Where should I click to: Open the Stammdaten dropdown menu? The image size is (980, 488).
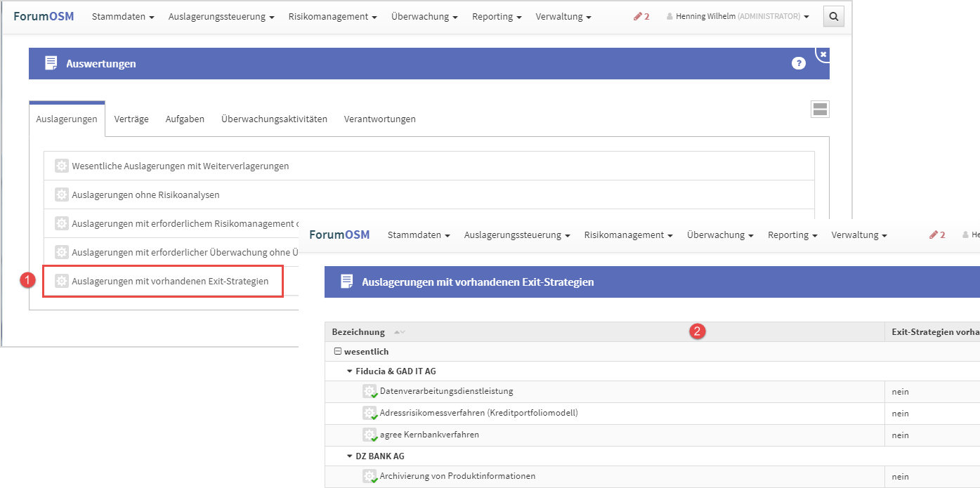(123, 16)
